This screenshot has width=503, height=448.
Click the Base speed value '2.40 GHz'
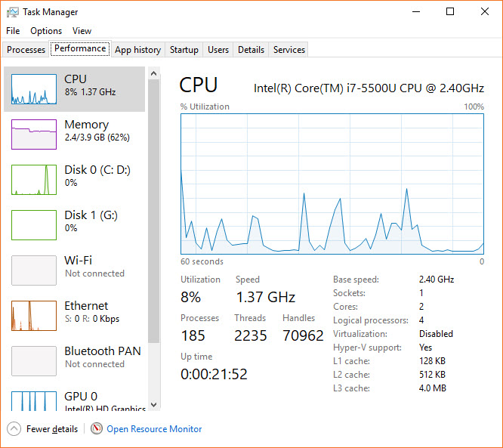(x=437, y=280)
